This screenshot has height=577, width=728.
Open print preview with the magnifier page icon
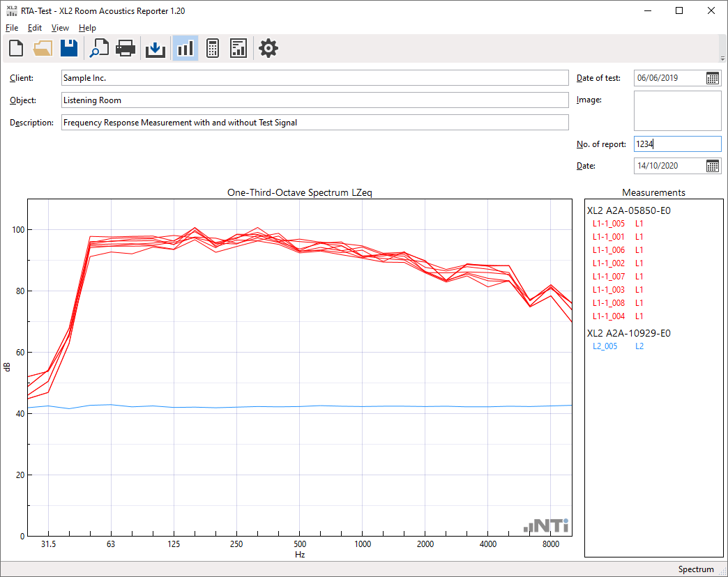click(x=99, y=48)
